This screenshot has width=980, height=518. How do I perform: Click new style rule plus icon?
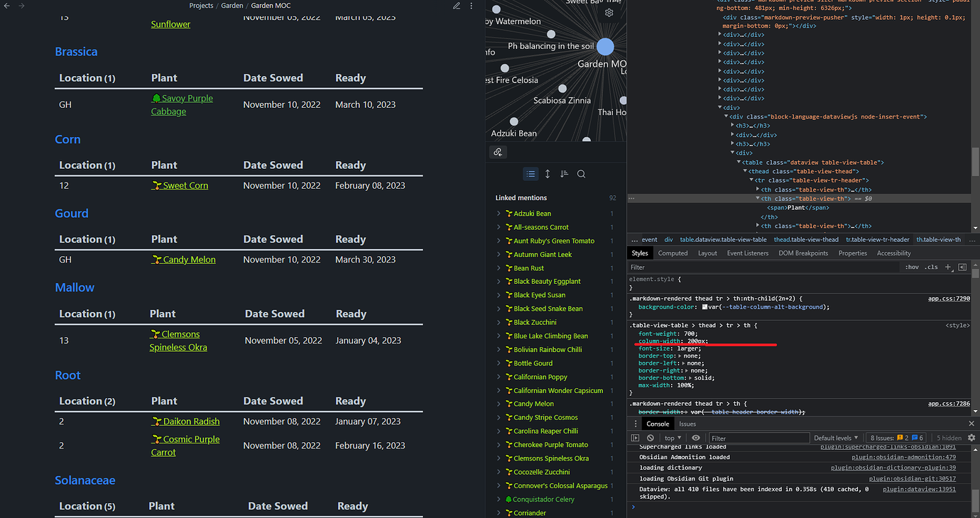pos(948,268)
